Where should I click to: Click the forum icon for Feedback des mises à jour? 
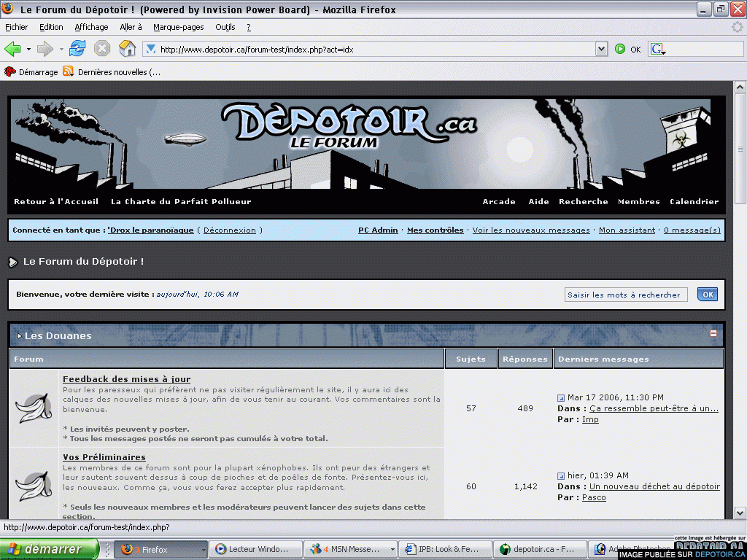pos(34,408)
